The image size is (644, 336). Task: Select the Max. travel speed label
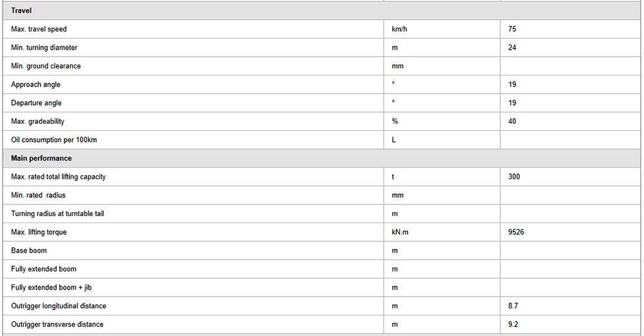coord(39,29)
